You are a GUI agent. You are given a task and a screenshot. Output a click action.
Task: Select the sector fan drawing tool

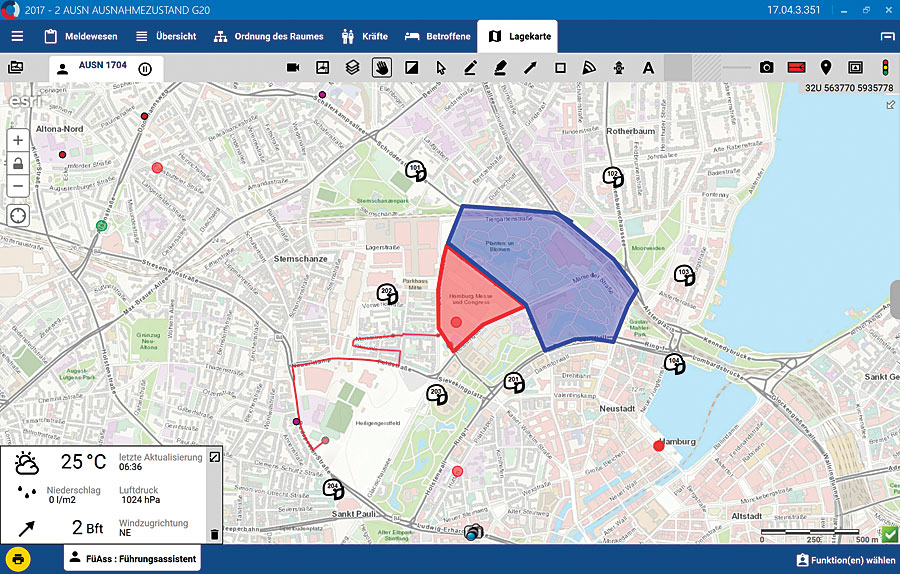[x=589, y=68]
